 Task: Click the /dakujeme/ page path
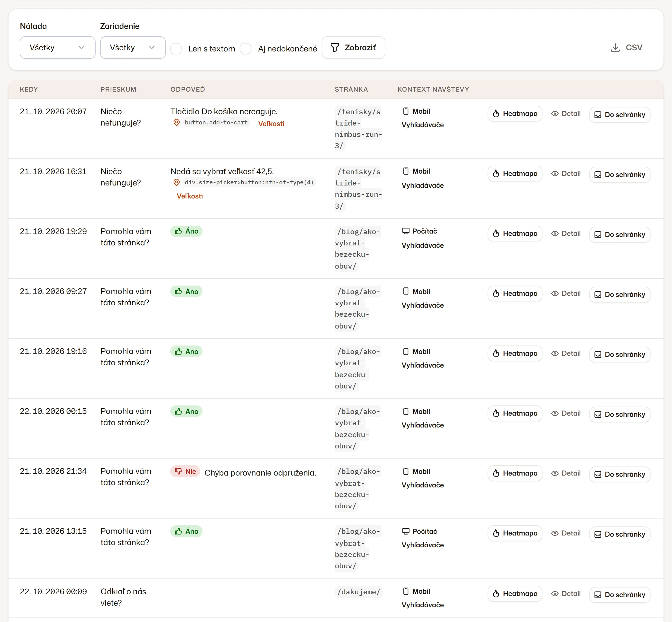tap(359, 592)
